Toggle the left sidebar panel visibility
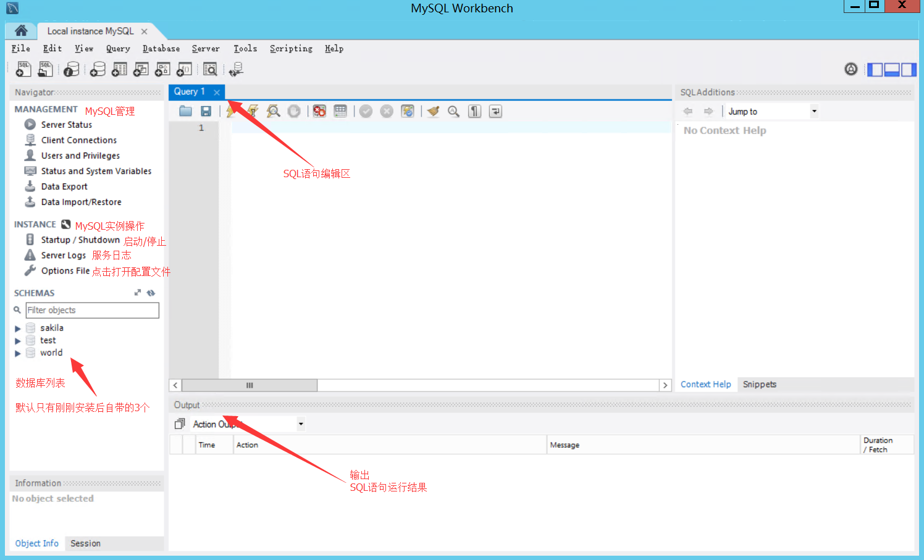Screen dimensions: 924x560 click(875, 70)
